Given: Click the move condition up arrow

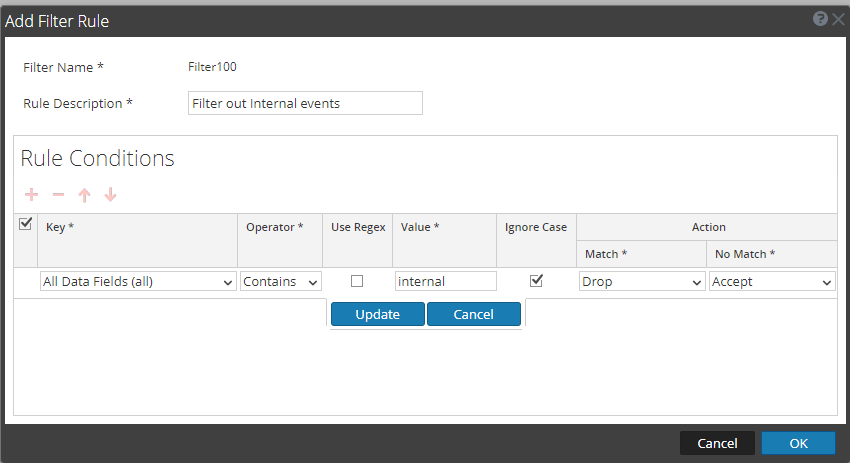Looking at the screenshot, I should (84, 195).
